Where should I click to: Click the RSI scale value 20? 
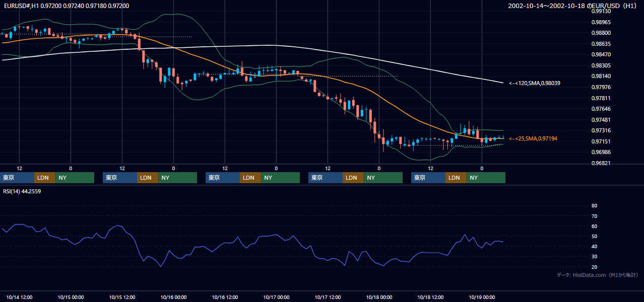pyautogui.click(x=594, y=267)
